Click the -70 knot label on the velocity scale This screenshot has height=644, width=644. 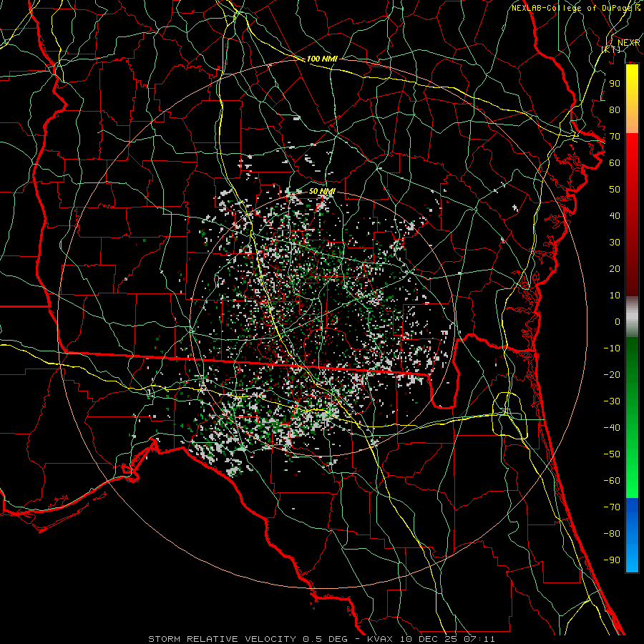[x=612, y=507]
